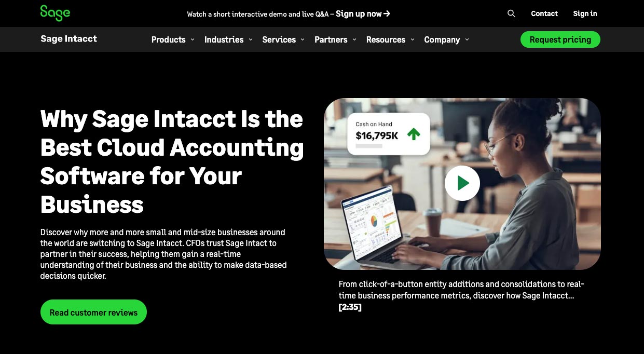The image size is (644, 354).
Task: Click the green up arrow on Cash card
Action: (414, 134)
